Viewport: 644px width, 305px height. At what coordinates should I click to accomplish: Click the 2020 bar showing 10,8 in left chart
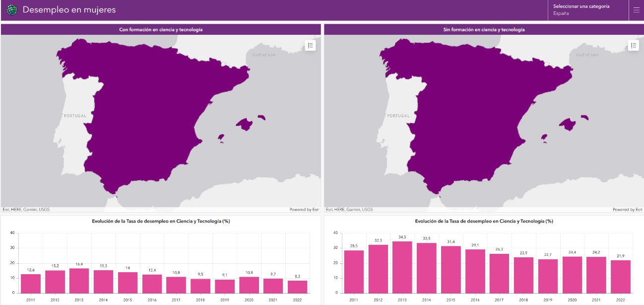249,285
